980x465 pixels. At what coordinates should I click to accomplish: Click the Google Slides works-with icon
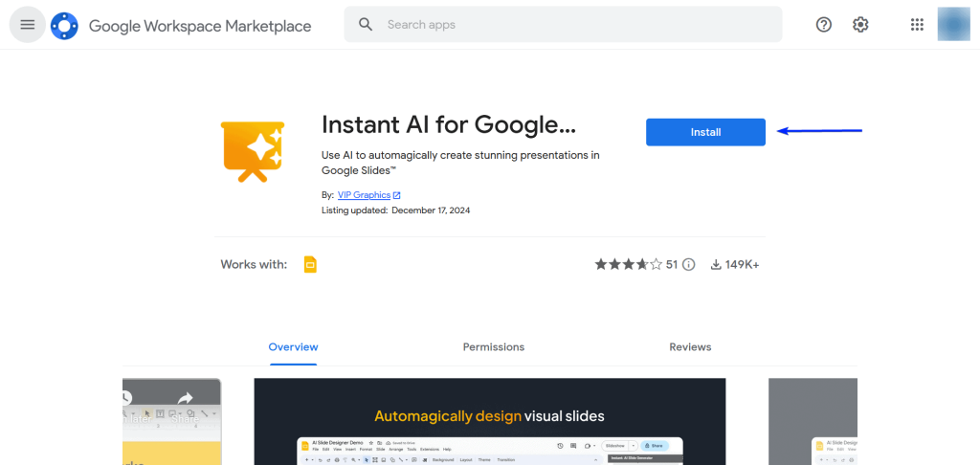[x=309, y=265]
